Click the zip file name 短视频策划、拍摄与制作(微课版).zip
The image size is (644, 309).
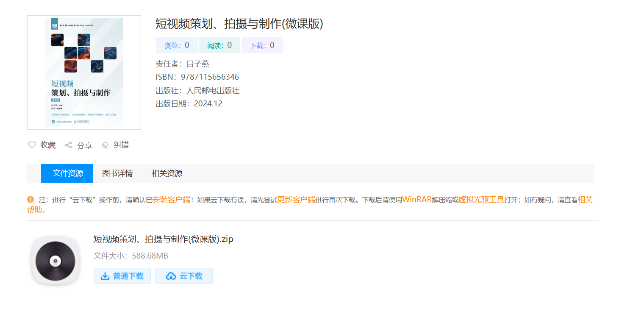point(163,239)
